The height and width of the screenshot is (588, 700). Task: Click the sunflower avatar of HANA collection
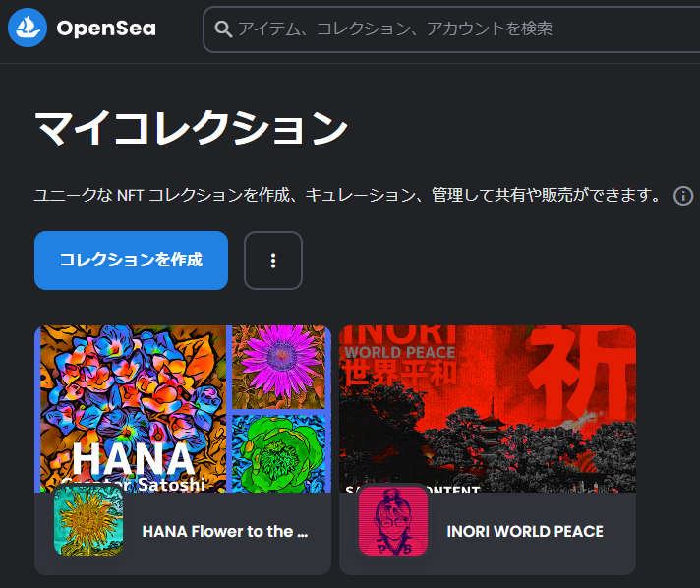[x=88, y=520]
